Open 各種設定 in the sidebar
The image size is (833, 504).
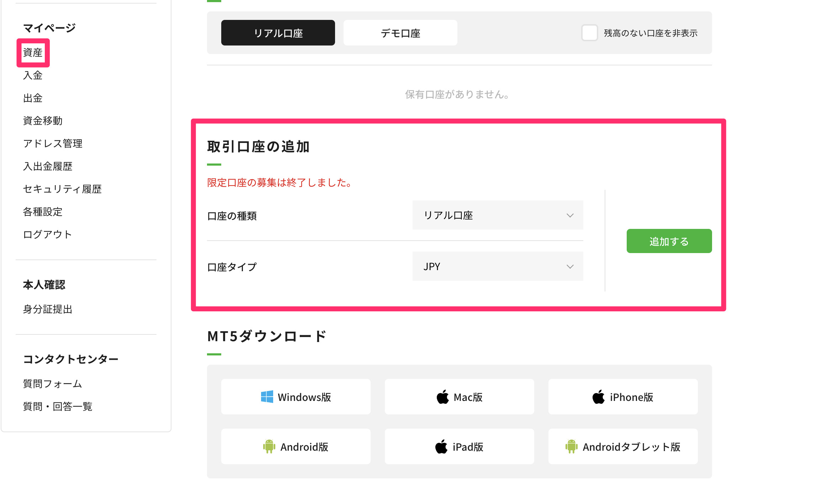43,212
